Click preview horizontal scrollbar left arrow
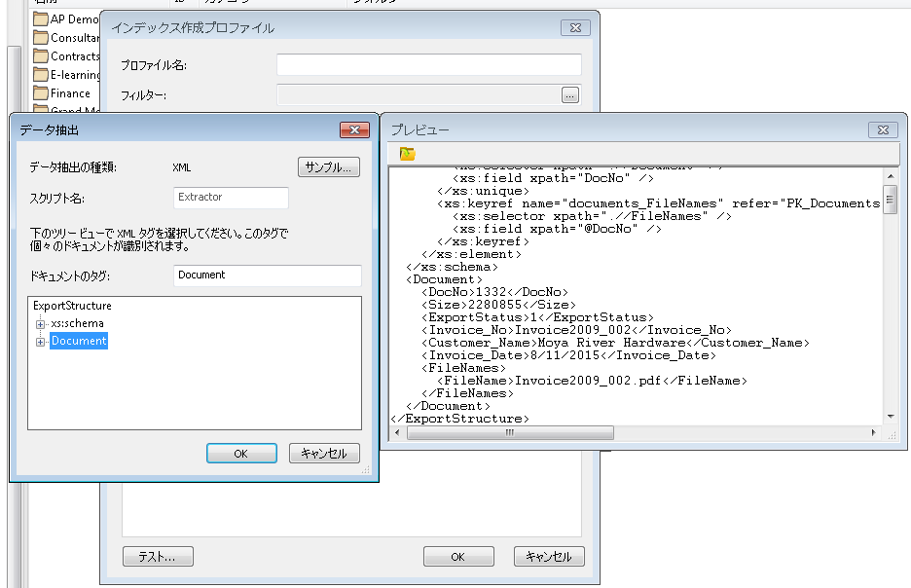The height and width of the screenshot is (588, 911). point(397,433)
